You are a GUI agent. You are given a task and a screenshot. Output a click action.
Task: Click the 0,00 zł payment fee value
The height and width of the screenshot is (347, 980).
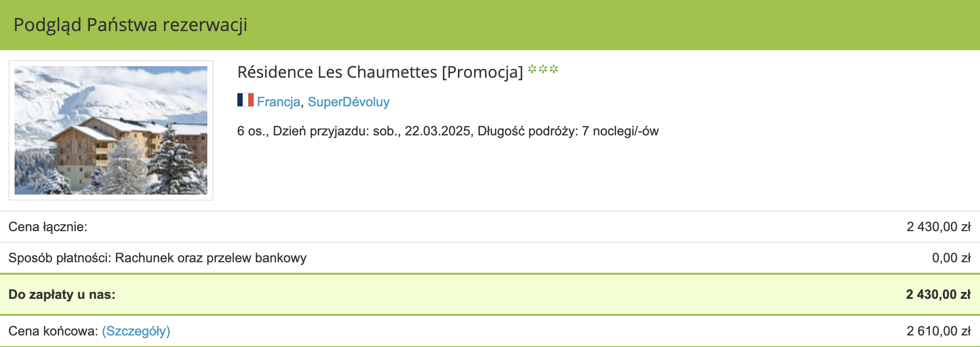point(951,258)
